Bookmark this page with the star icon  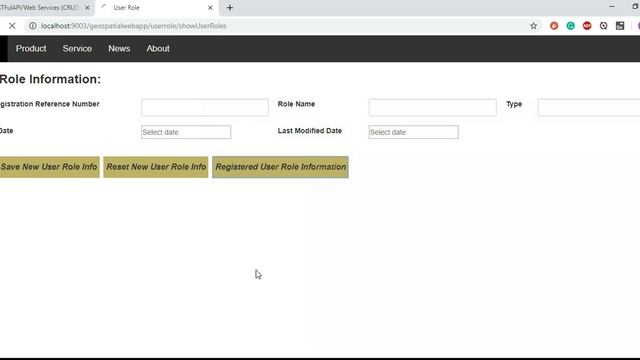[533, 26]
